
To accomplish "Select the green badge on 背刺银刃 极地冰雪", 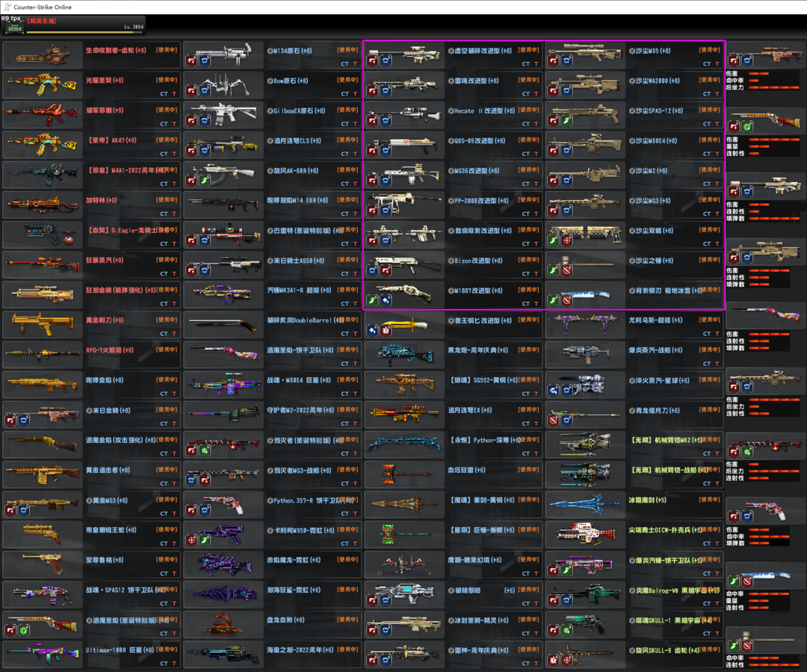I will (553, 301).
